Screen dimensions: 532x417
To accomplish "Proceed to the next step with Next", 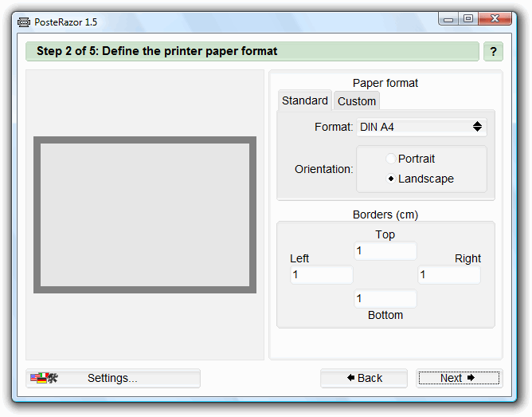I will point(459,378).
